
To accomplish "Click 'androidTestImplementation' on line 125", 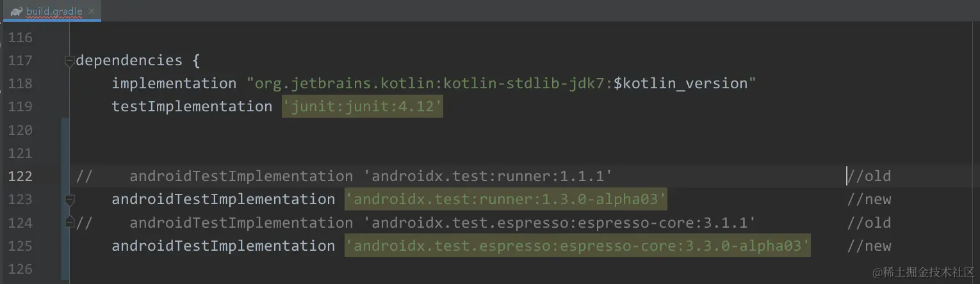I will click(x=224, y=246).
